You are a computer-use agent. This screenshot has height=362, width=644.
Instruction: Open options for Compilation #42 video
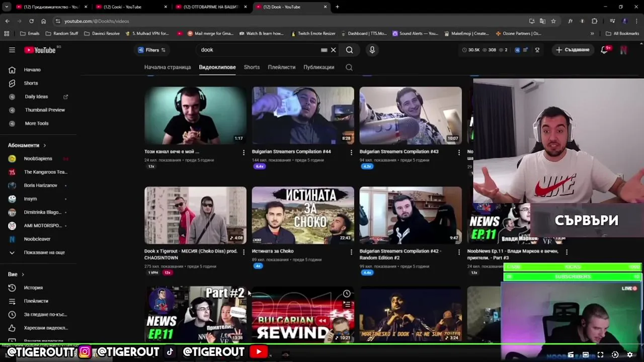[x=459, y=252]
